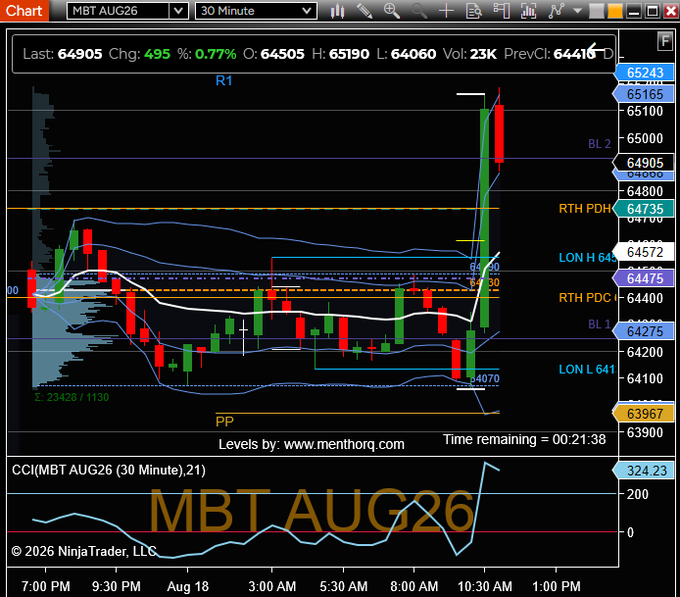The width and height of the screenshot is (680, 597).
Task: Open the 30 Minute interval dropdown
Action: click(256, 11)
